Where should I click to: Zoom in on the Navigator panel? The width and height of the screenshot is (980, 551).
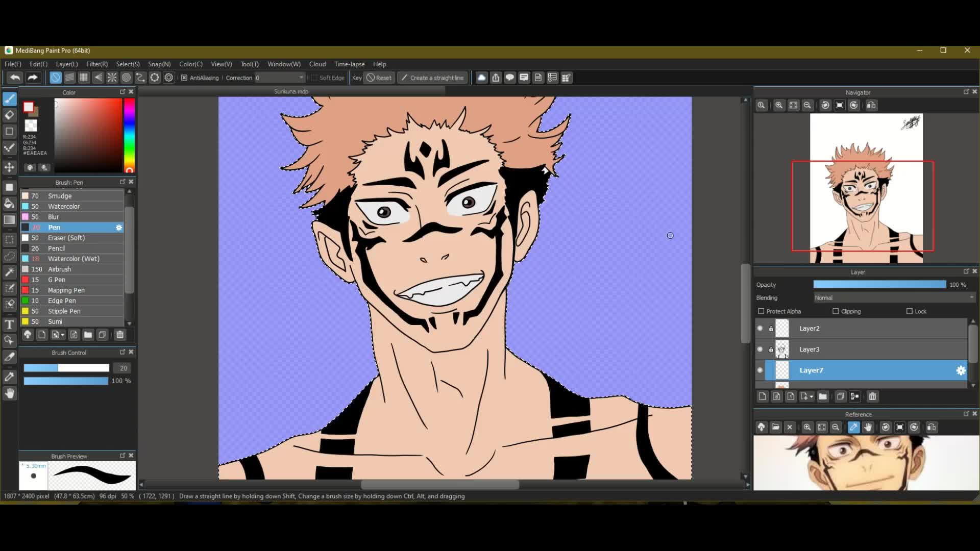click(x=779, y=105)
